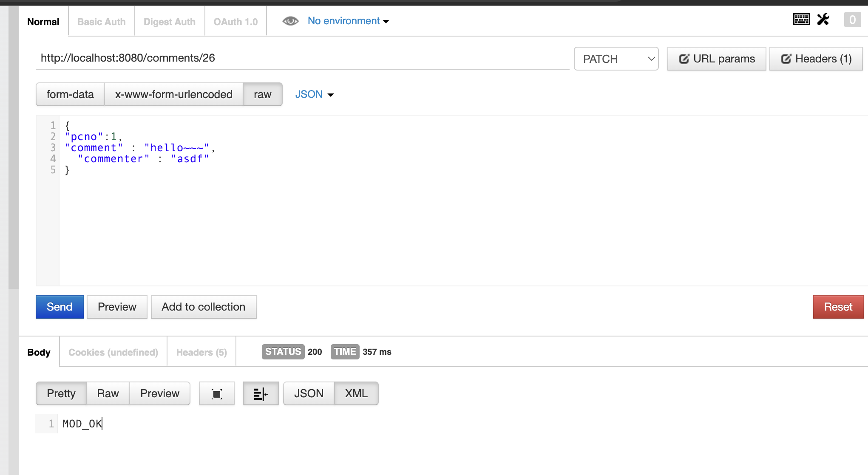Click the red Reset button
Image resolution: width=868 pixels, height=475 pixels.
coord(838,307)
